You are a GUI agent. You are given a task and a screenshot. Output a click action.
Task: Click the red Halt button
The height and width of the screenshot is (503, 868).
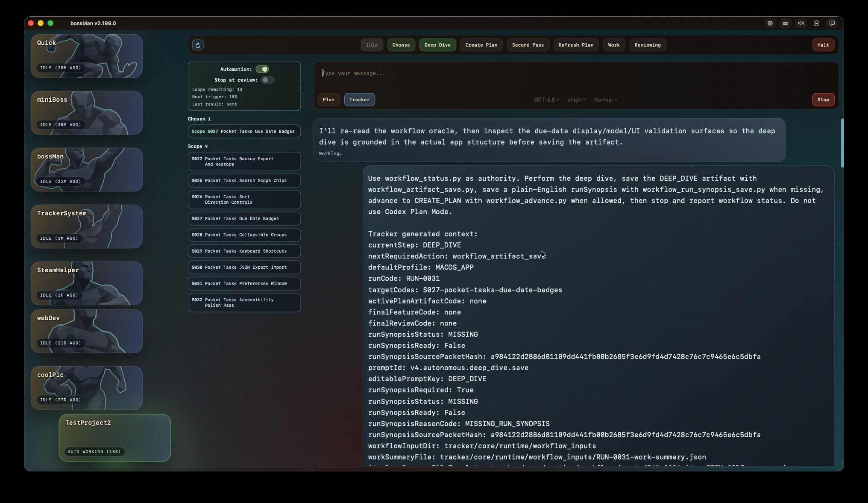tap(823, 45)
